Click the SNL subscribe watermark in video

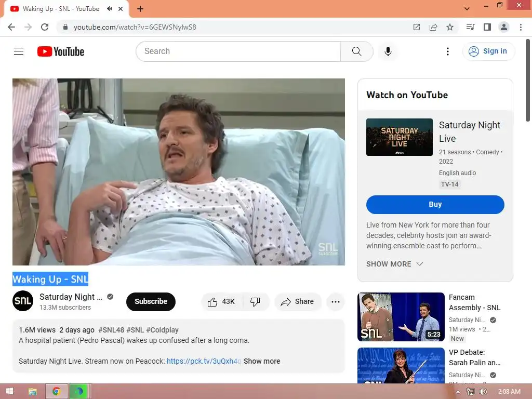pos(328,249)
